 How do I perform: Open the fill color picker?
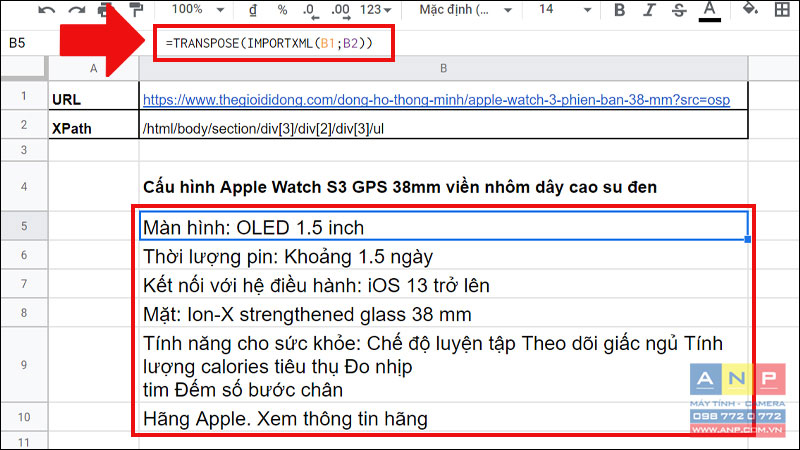coord(750,9)
